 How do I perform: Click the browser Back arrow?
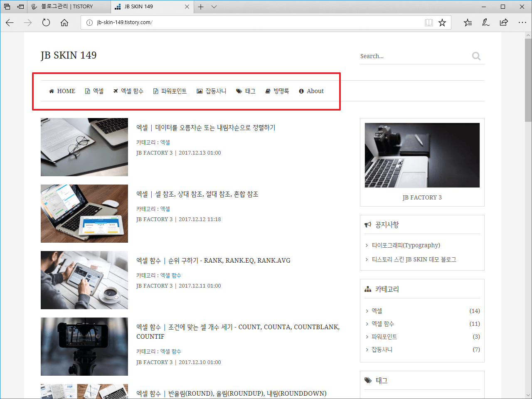[10, 22]
